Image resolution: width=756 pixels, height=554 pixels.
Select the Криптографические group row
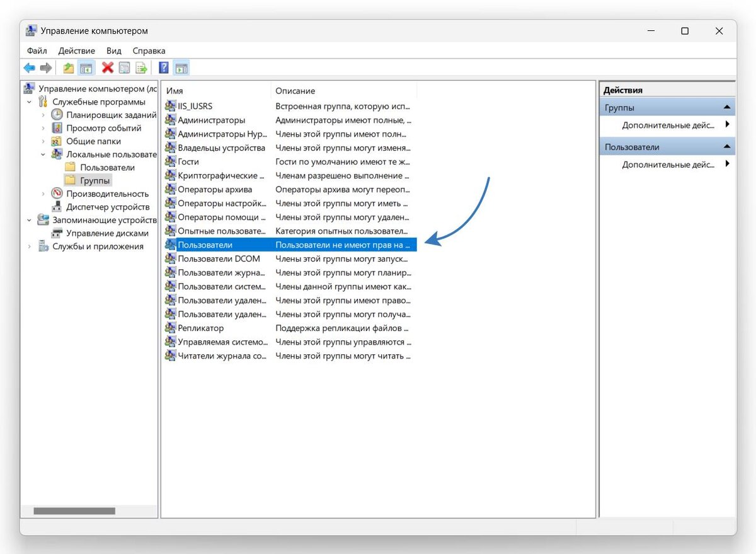point(289,175)
